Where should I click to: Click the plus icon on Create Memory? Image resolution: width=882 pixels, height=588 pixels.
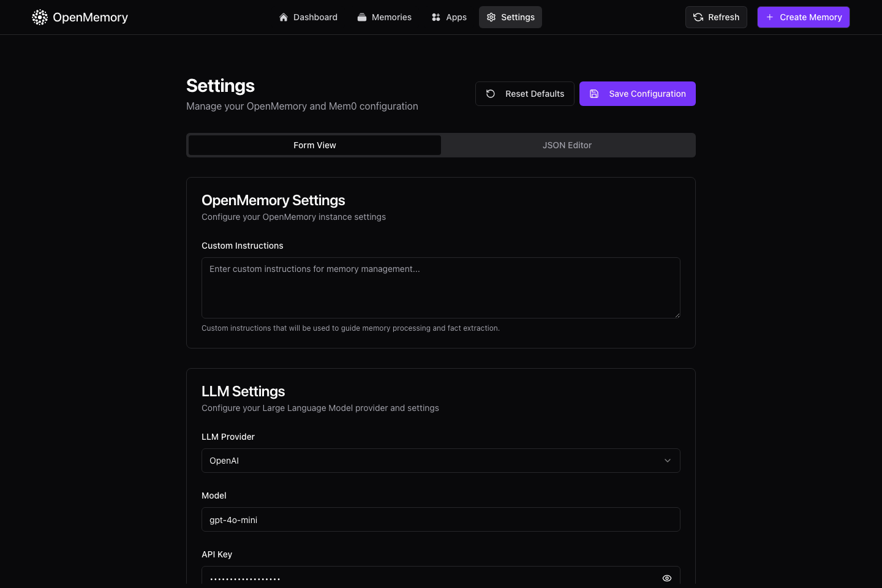770,17
